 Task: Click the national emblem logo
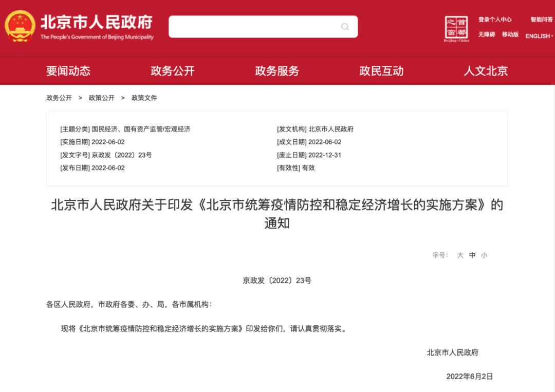(x=19, y=26)
